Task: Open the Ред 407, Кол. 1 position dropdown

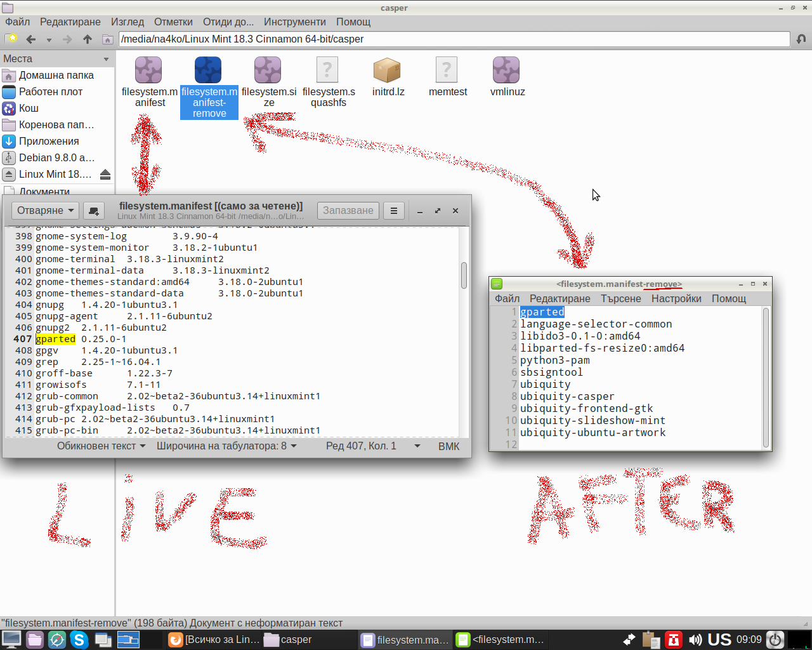Action: point(373,446)
